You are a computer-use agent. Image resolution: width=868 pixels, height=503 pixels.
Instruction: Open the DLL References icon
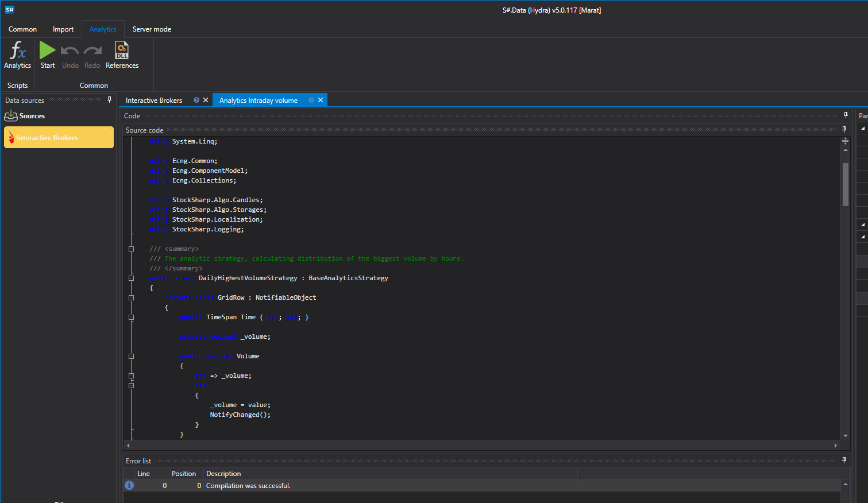tap(122, 50)
